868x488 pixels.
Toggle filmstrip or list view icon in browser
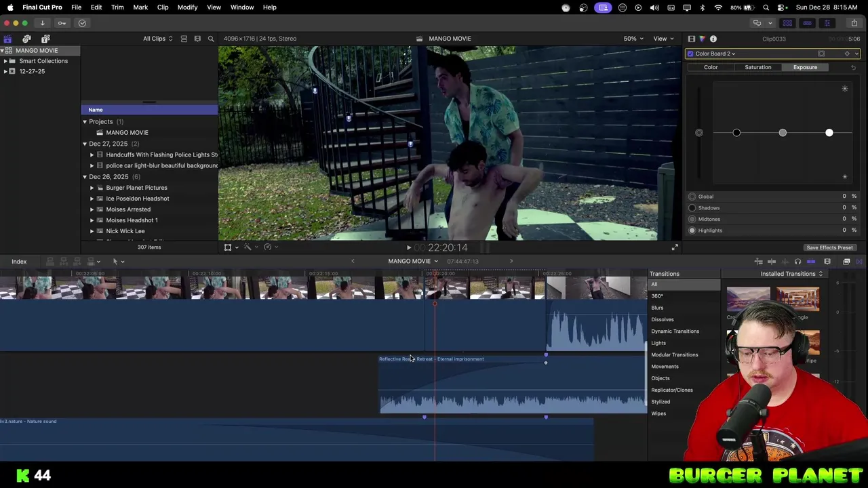pyautogui.click(x=184, y=39)
